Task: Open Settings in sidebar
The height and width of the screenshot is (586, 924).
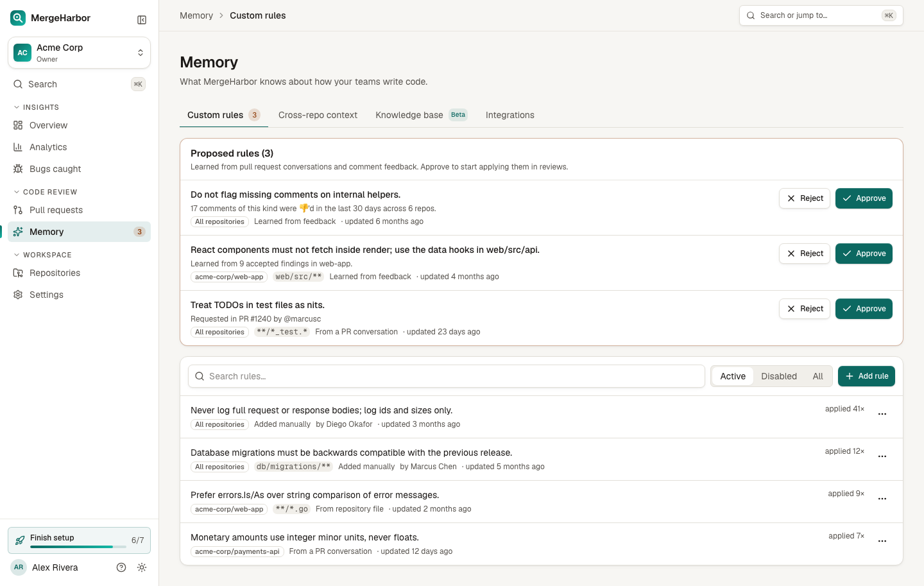Action: point(79,295)
